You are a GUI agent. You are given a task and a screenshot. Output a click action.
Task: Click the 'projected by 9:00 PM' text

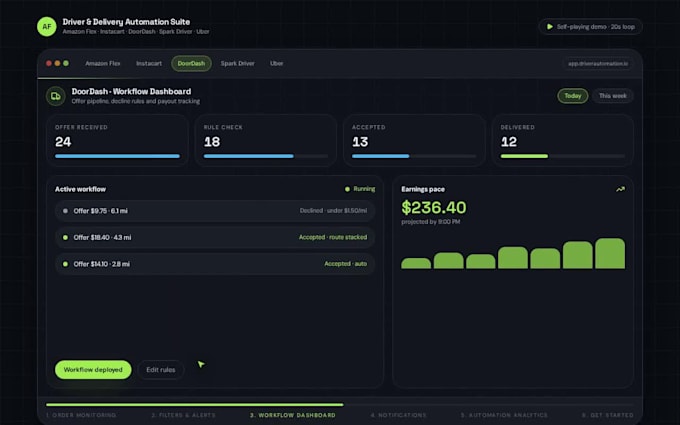tap(431, 222)
